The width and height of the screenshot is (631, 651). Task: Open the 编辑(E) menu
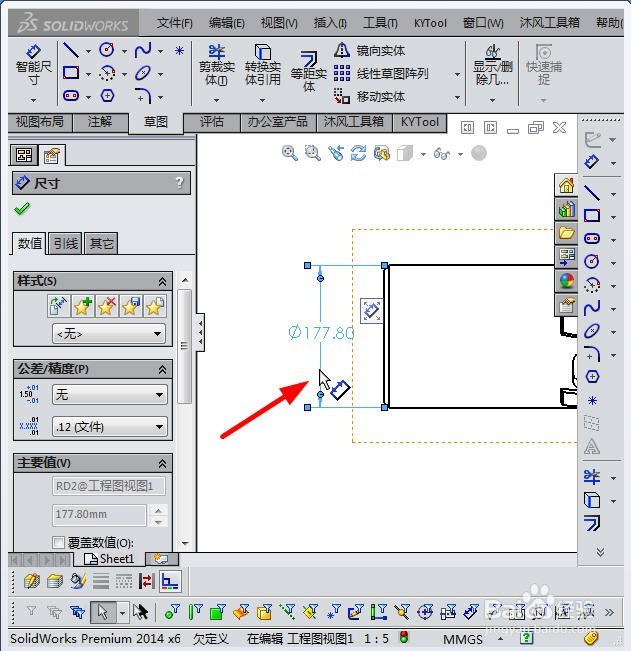coord(227,23)
